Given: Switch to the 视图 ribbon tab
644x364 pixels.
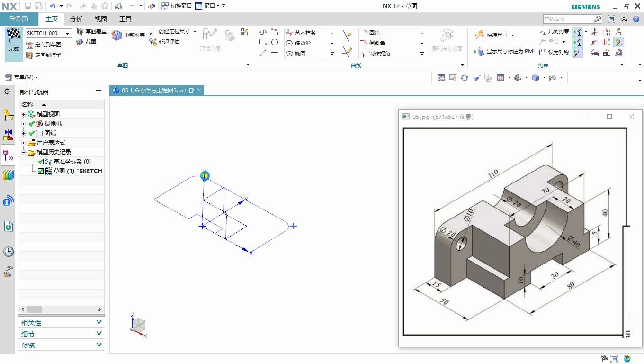Looking at the screenshot, I should point(100,19).
